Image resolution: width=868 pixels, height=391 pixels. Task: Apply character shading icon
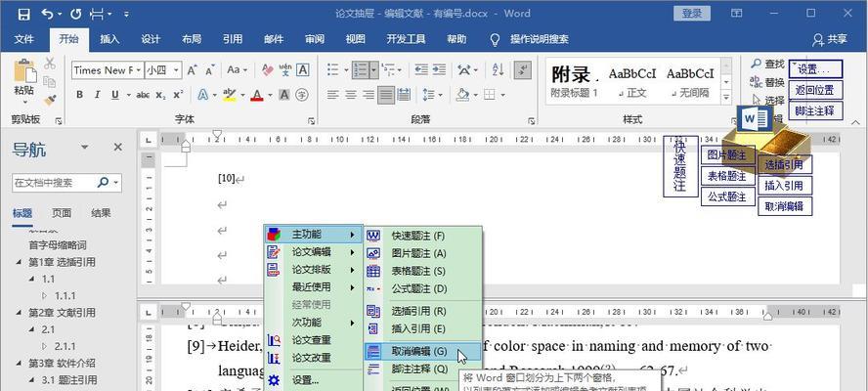pos(284,95)
